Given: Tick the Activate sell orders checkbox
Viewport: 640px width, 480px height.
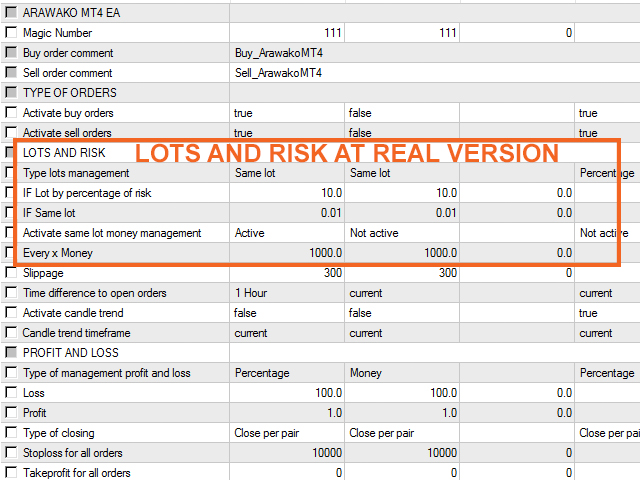Looking at the screenshot, I should point(11,132).
